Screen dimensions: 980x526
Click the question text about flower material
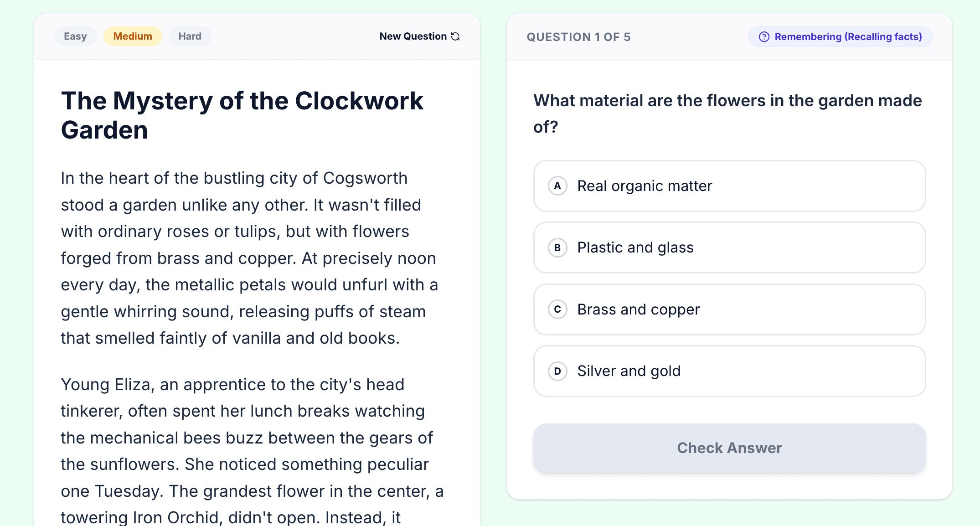click(727, 113)
